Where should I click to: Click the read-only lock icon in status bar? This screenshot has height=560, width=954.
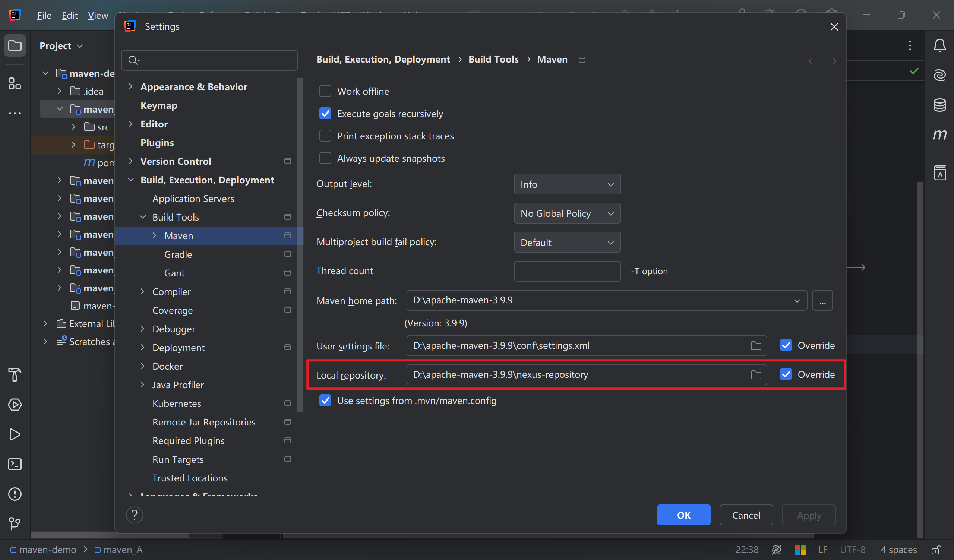click(x=936, y=550)
